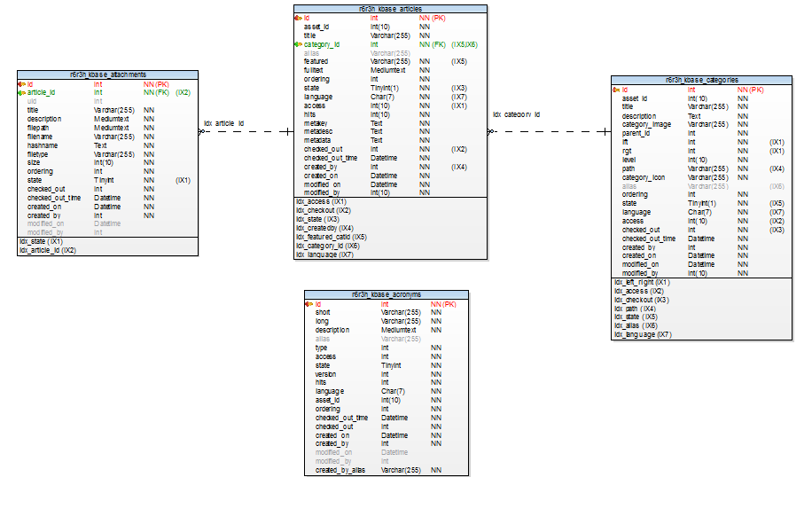Select idx_left_right (IX1) index in categories
Screen dimensions: 812x532
pyautogui.click(x=642, y=283)
